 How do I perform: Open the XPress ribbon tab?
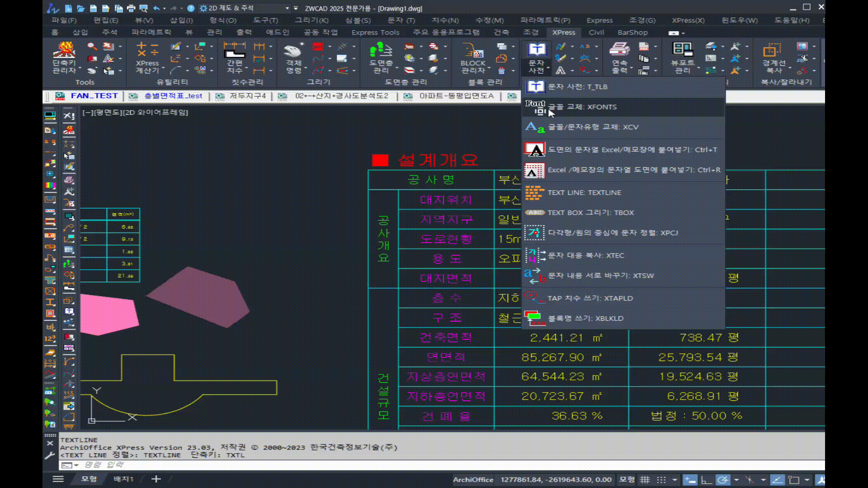pos(563,33)
